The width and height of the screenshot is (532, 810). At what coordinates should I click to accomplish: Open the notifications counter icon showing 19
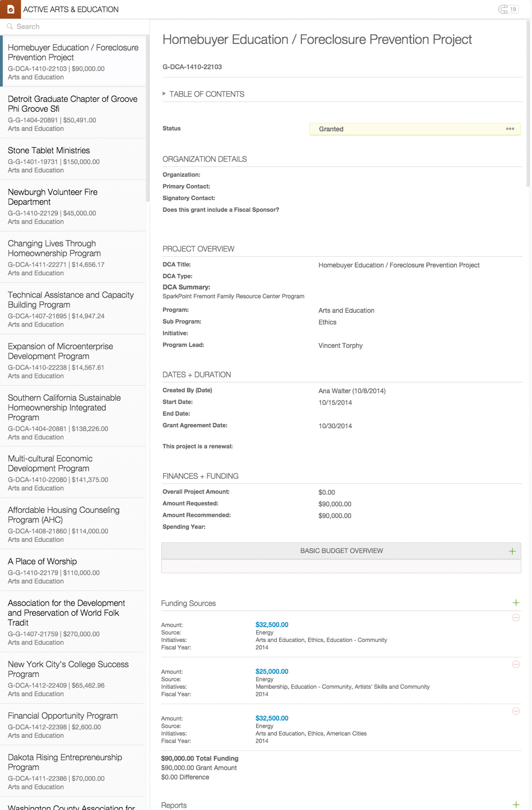click(508, 9)
